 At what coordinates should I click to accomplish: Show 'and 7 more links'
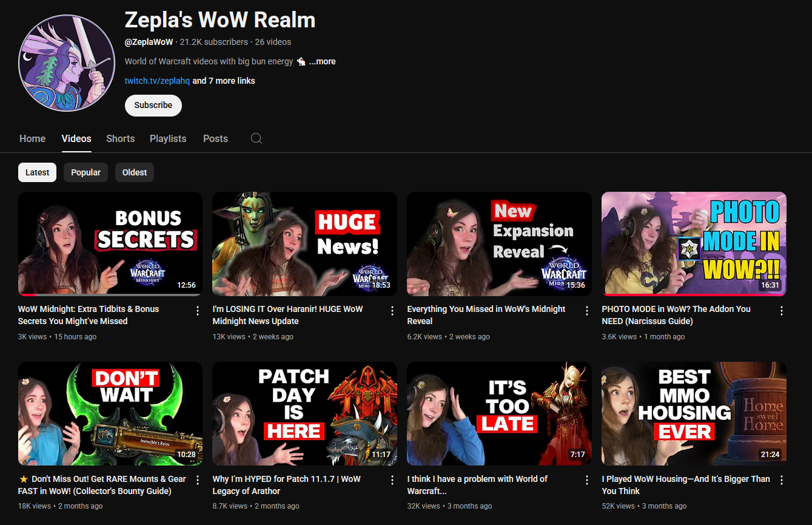pos(224,81)
